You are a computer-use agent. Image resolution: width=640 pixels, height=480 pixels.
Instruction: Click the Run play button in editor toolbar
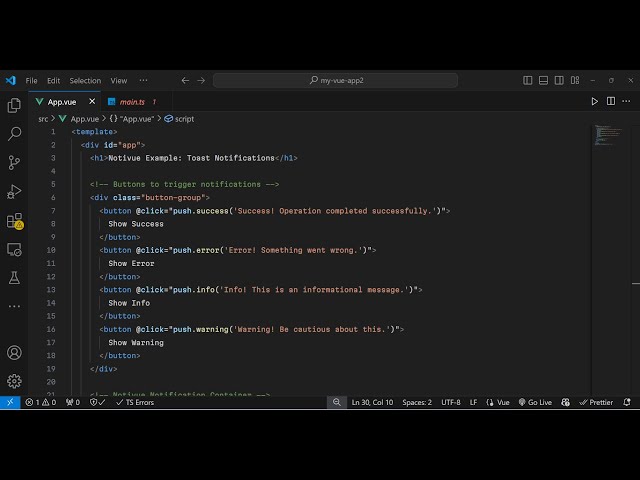[x=595, y=101]
